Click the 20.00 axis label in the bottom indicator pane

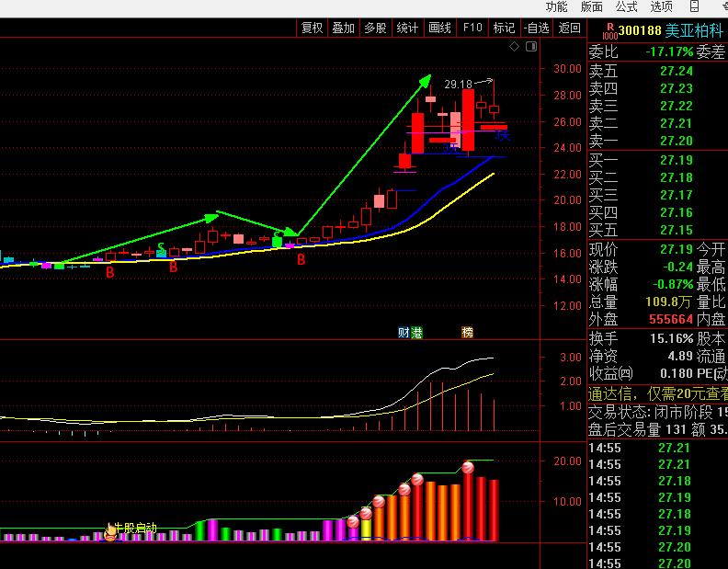[567, 461]
